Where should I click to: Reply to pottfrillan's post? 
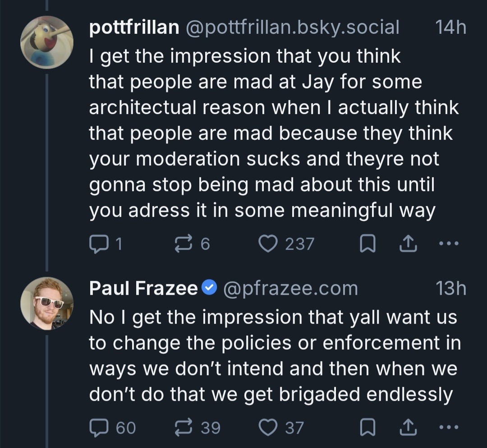click(97, 244)
